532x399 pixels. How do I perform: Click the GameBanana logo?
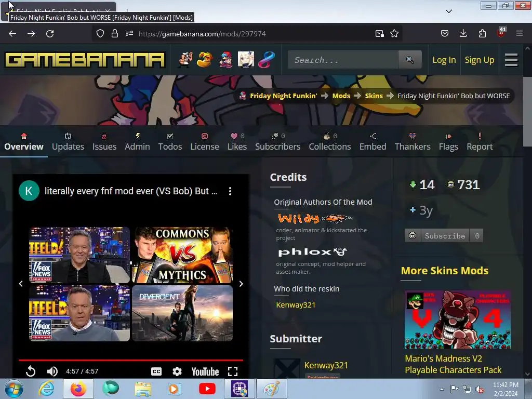tap(85, 60)
